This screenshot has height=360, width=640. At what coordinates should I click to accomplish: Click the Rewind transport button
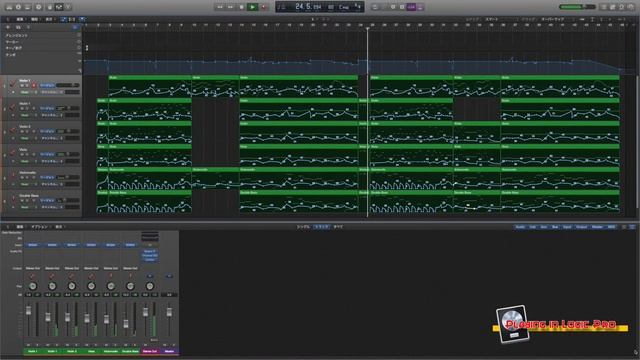[220, 7]
